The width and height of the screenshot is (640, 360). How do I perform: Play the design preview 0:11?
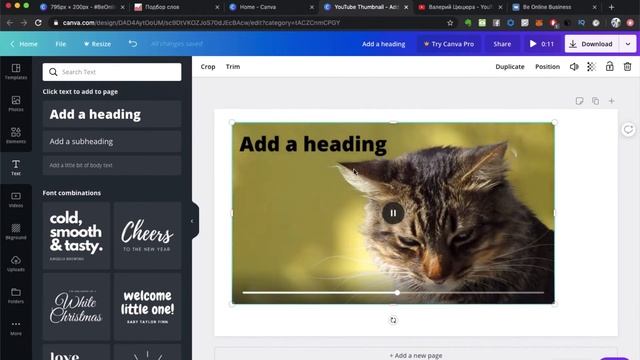point(542,44)
